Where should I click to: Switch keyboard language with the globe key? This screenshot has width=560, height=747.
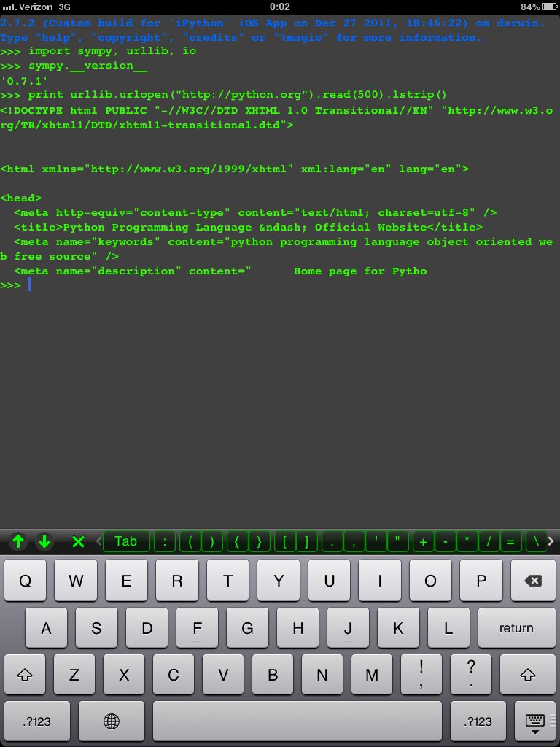coord(112,721)
